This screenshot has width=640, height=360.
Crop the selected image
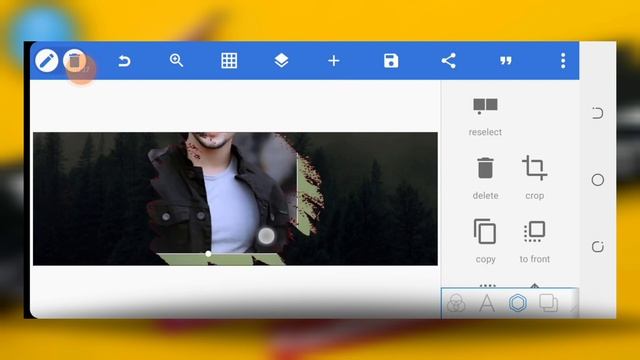click(535, 168)
